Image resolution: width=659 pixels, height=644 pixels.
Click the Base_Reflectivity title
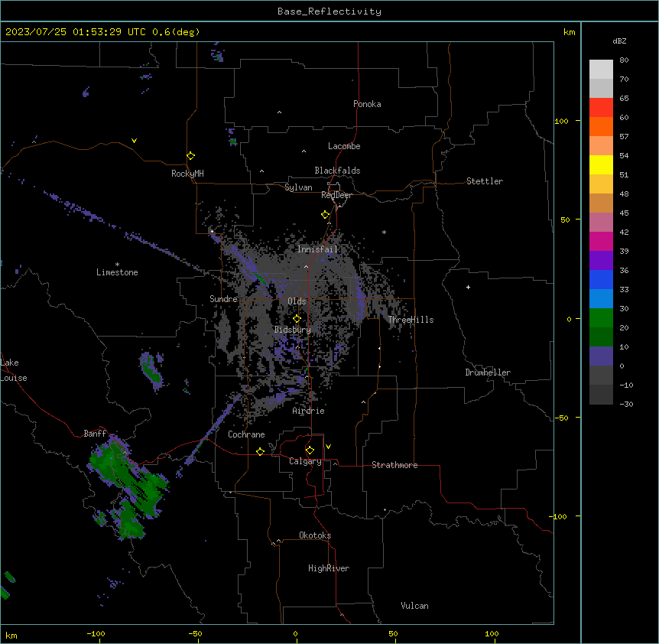tap(329, 11)
